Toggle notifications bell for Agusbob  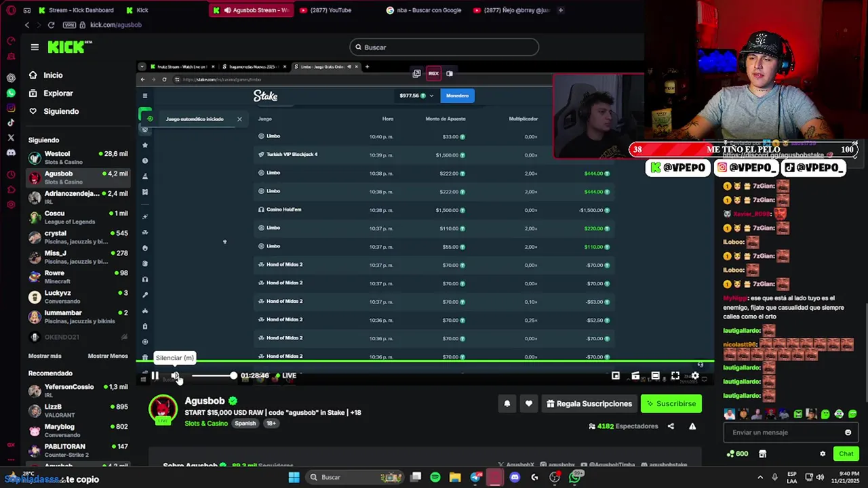(x=507, y=403)
